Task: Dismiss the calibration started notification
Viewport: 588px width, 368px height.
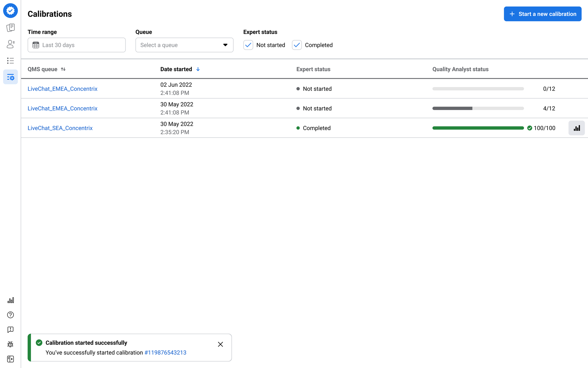Action: pos(220,344)
